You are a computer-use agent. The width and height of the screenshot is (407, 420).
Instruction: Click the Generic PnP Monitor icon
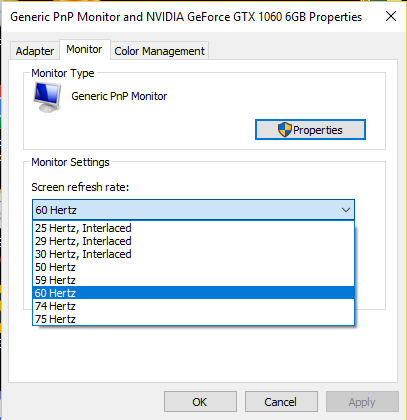click(48, 98)
